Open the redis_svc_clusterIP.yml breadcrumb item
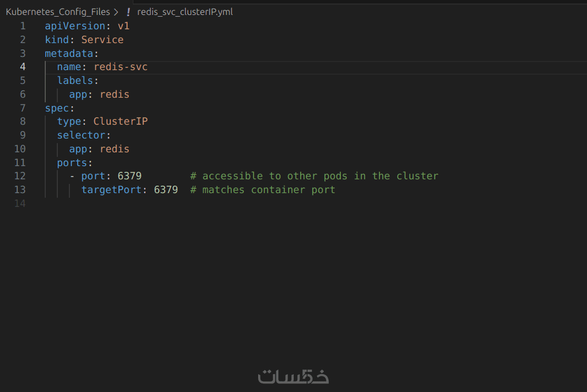The height and width of the screenshot is (392, 587). pyautogui.click(x=185, y=11)
